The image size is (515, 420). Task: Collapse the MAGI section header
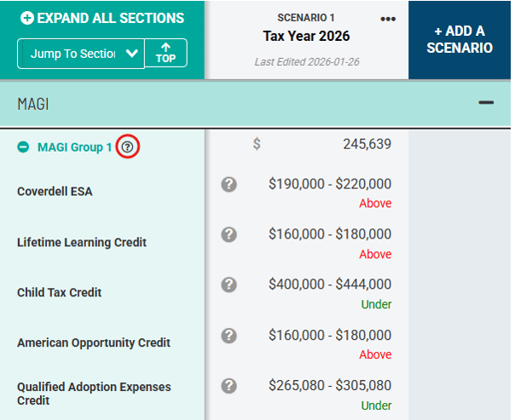point(486,102)
